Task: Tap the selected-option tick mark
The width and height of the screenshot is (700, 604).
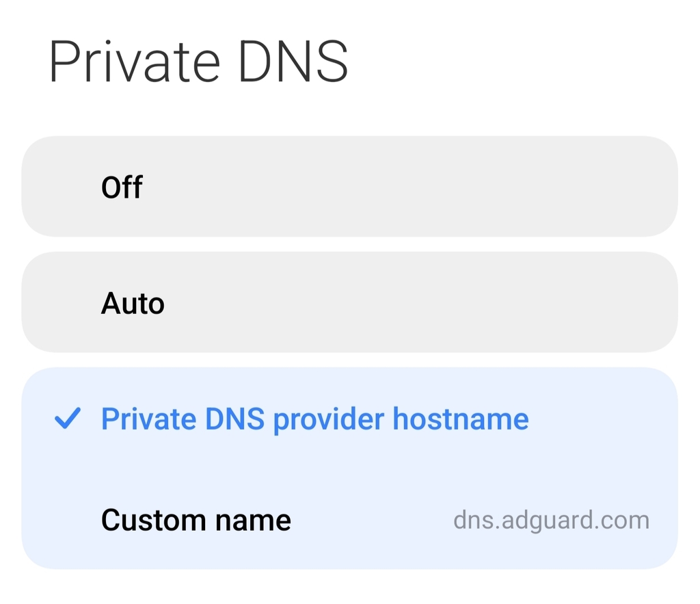Action: [68, 419]
